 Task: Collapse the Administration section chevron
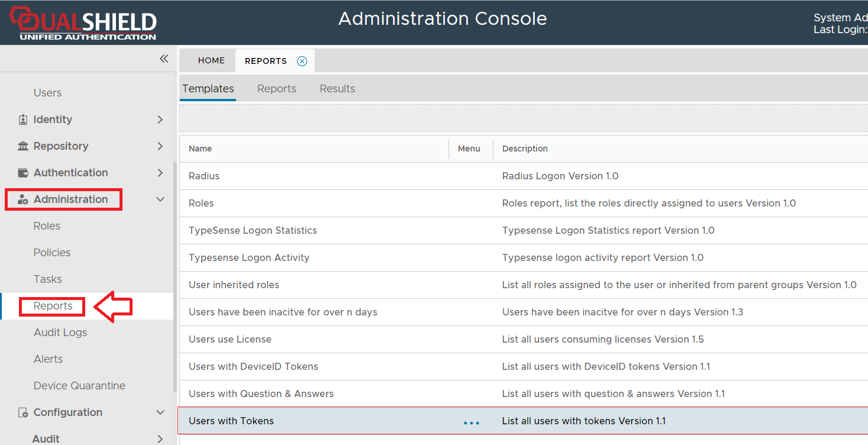point(160,199)
